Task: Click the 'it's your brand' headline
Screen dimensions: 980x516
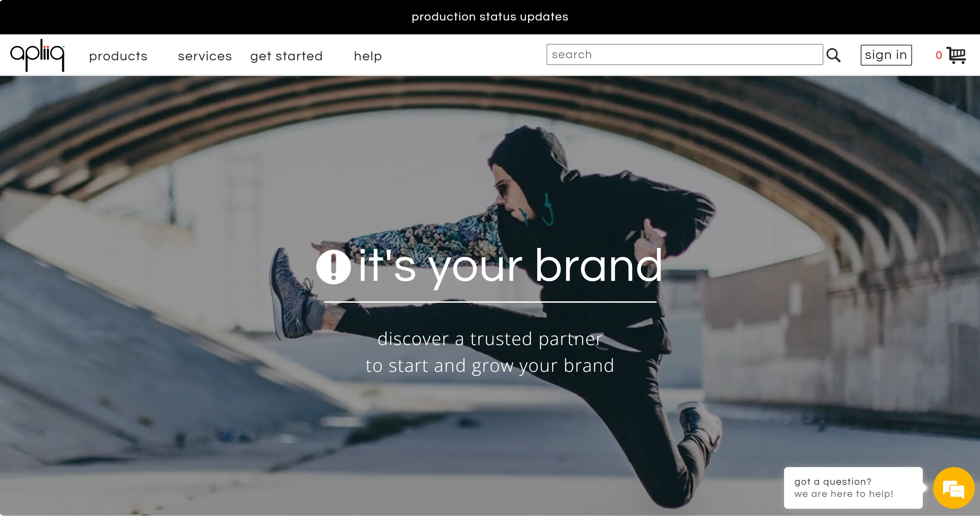Action: pyautogui.click(x=510, y=266)
